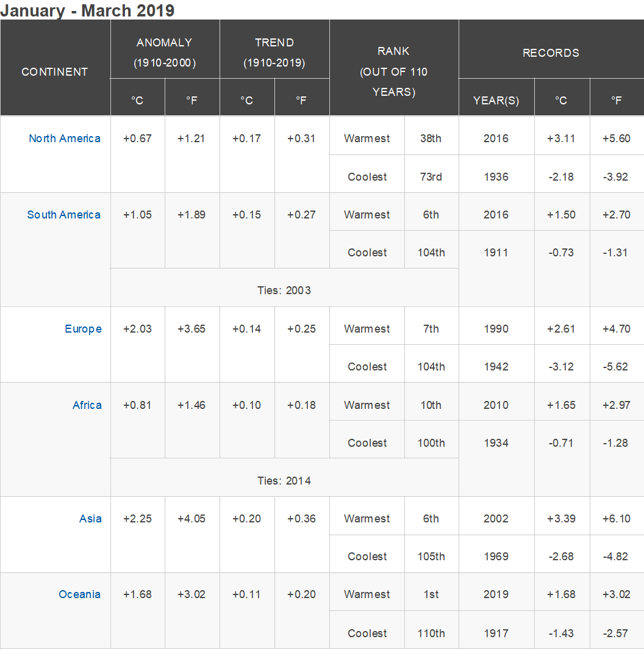This screenshot has width=644, height=664.
Task: Select the TREND (1910-2019) header cell
Action: pos(274,52)
